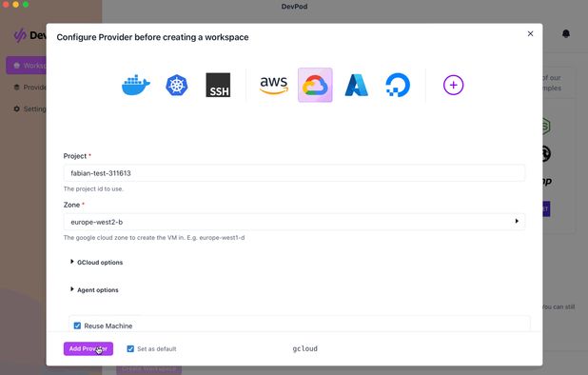Screen dimensions: 588x375
Task: Click the gcloud provider name text
Action: [304, 348]
